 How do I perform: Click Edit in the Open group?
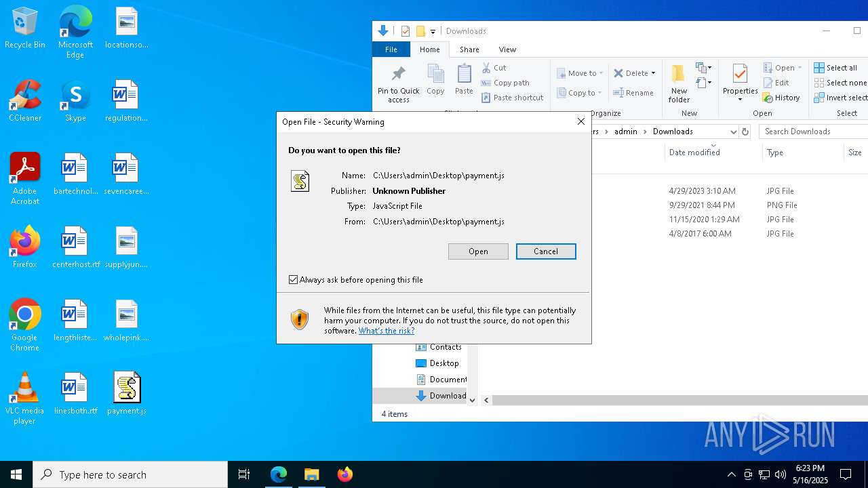tap(776, 83)
